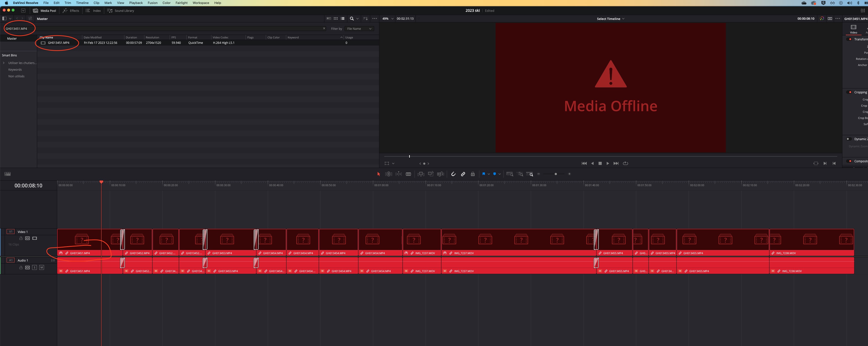Click the media pool search magnifier icon

click(x=352, y=18)
